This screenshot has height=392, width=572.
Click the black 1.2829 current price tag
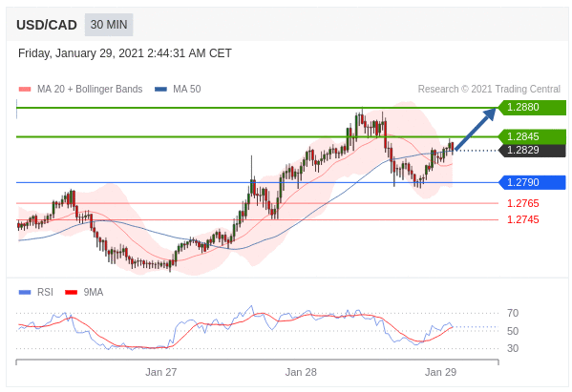pyautogui.click(x=532, y=150)
